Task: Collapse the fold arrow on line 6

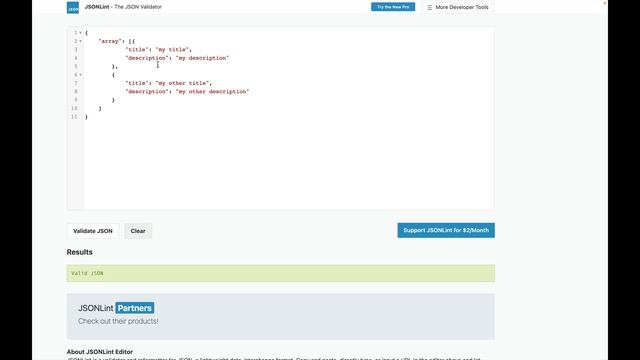Action: [80, 75]
